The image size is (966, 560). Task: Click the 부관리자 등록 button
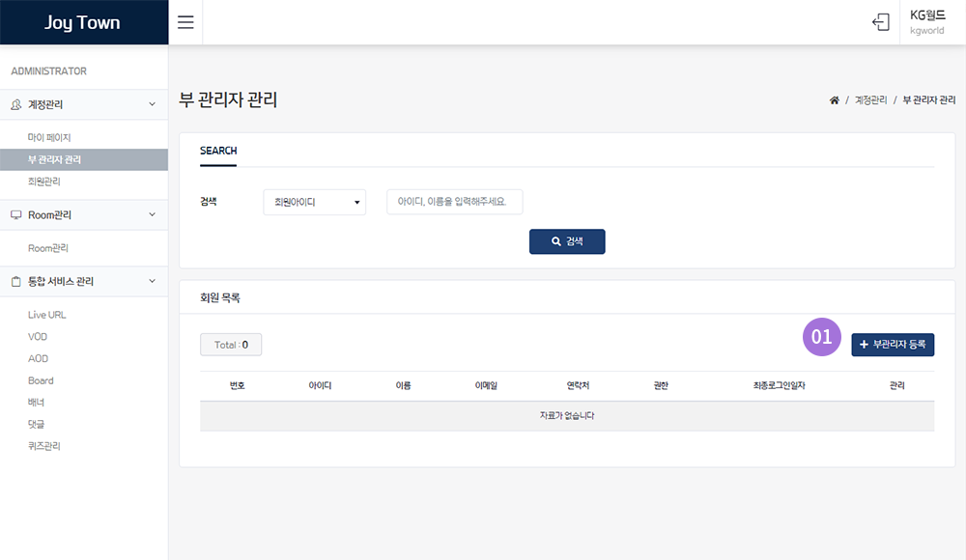point(893,345)
